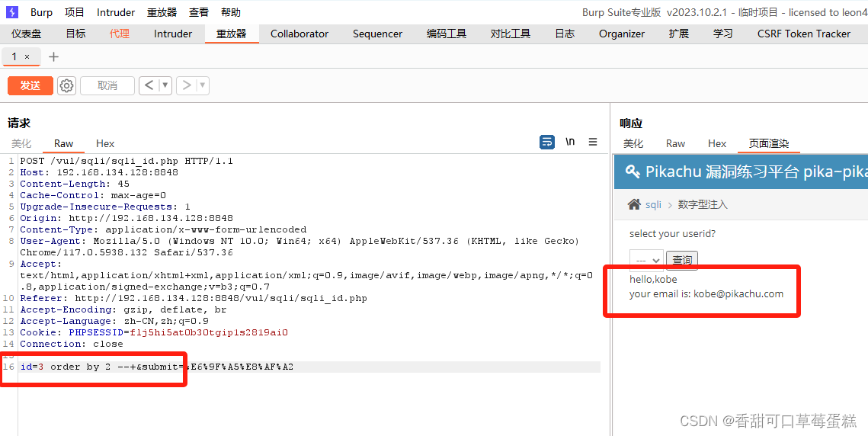The height and width of the screenshot is (436, 868).
Task: Click the 取消 cancel button
Action: [x=107, y=85]
